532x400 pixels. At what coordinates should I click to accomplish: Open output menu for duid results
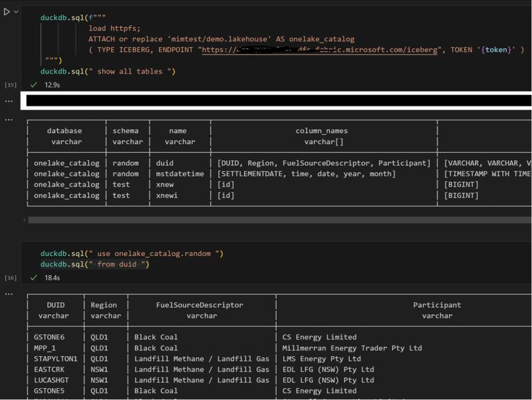(x=9, y=294)
